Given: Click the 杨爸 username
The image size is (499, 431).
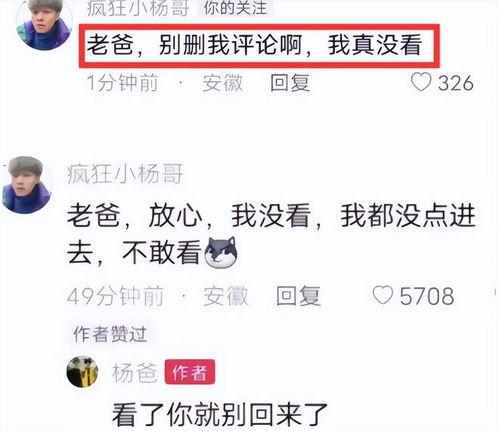Looking at the screenshot, I should coord(135,372).
